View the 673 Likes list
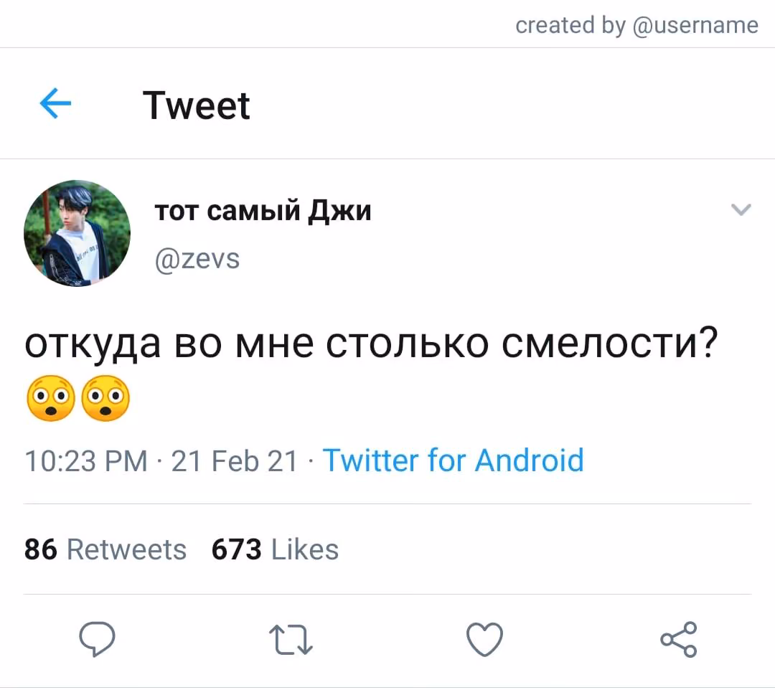 click(275, 549)
